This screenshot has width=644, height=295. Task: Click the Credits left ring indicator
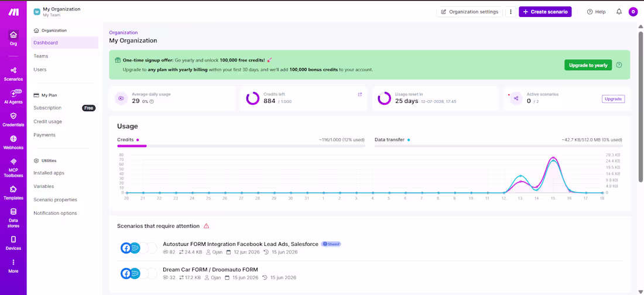tap(252, 98)
